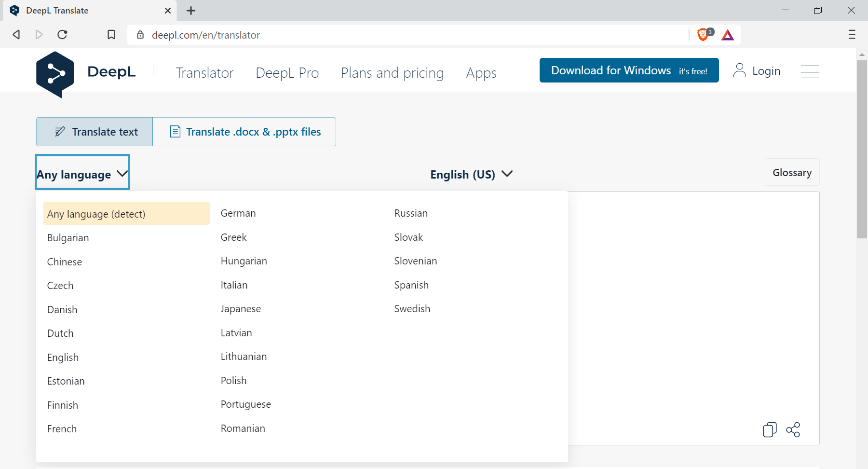Click the scrollbar up arrow
Viewport: 868px width, 469px height.
click(862, 54)
